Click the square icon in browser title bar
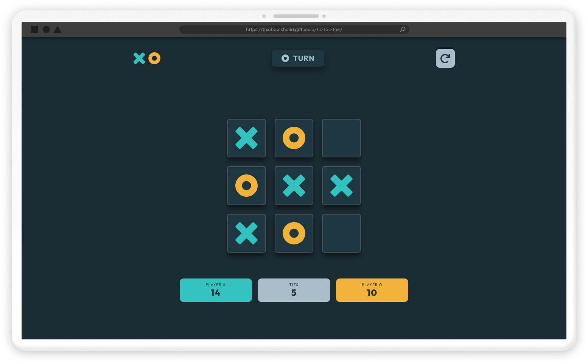Screen dimensions: 588x364 [x=34, y=30]
